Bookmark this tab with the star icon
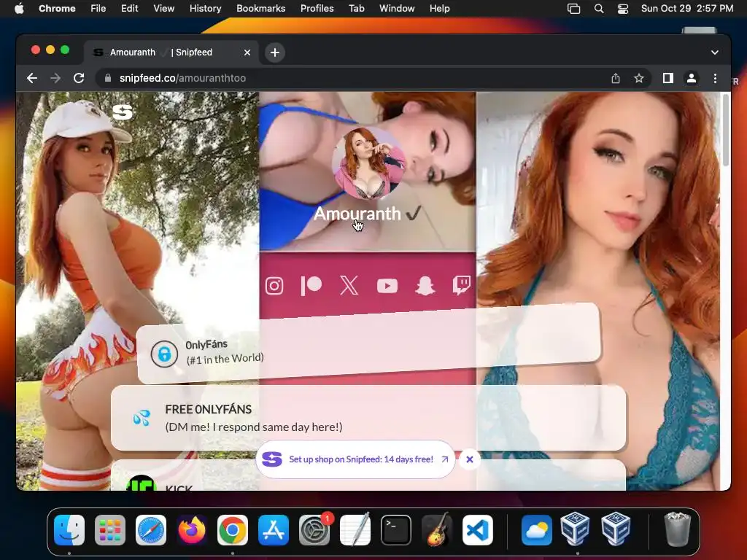The width and height of the screenshot is (747, 560). 639,78
